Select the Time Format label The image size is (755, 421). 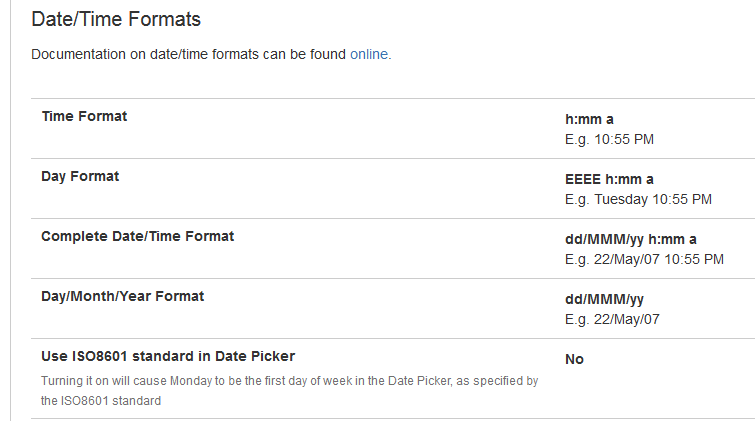(x=84, y=116)
